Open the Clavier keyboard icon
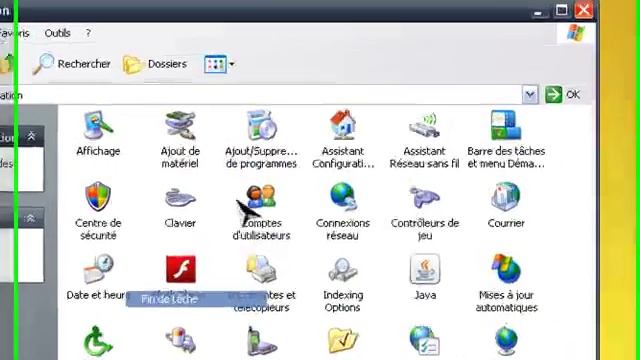This screenshot has height=360, width=640. (180, 198)
